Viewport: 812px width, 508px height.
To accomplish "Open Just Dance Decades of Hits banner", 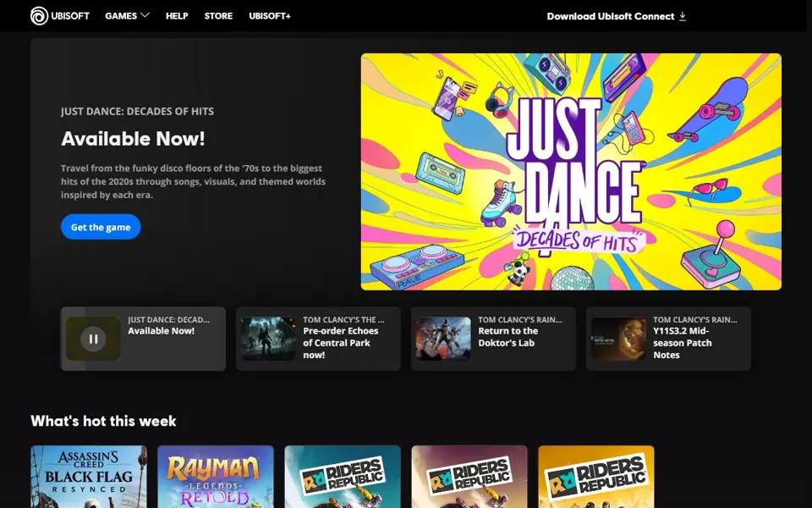I will [571, 172].
